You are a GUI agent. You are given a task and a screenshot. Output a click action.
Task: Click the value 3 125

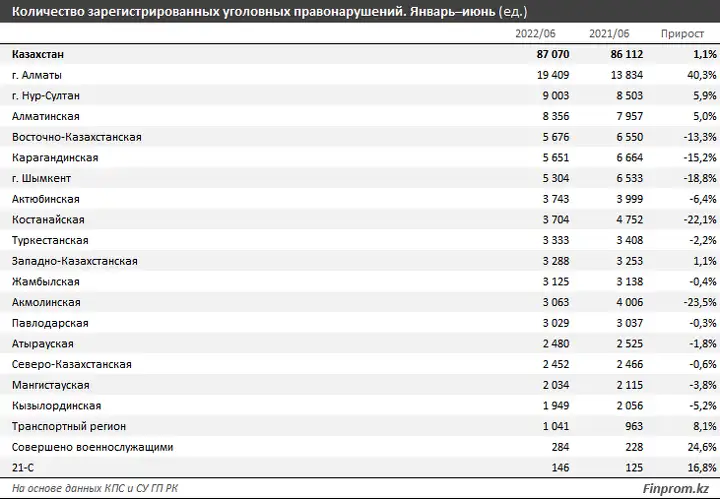click(x=556, y=281)
